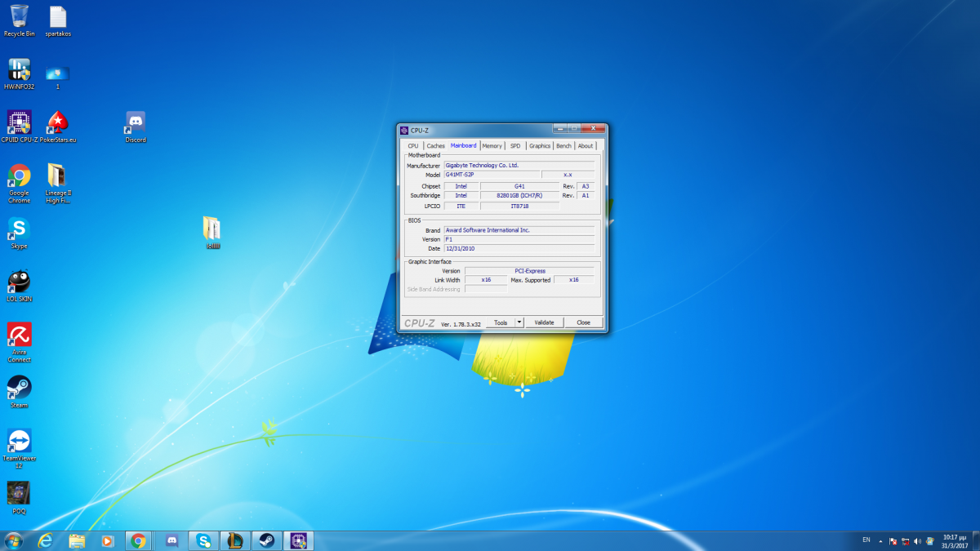Launch Google Chrome from the desktop
The width and height of the screenshot is (980, 551).
click(19, 184)
